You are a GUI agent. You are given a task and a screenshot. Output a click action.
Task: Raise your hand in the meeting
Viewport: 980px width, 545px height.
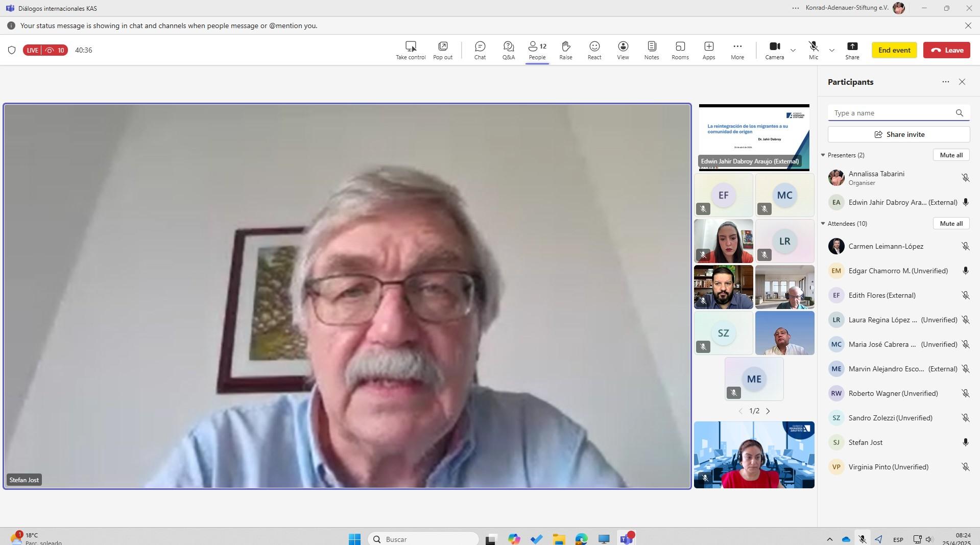point(565,50)
